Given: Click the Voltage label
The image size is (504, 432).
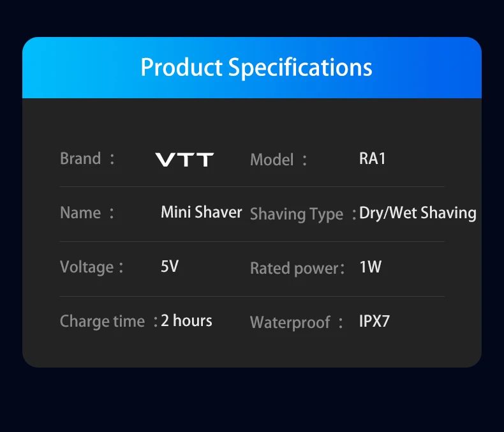Looking at the screenshot, I should pos(87,267).
